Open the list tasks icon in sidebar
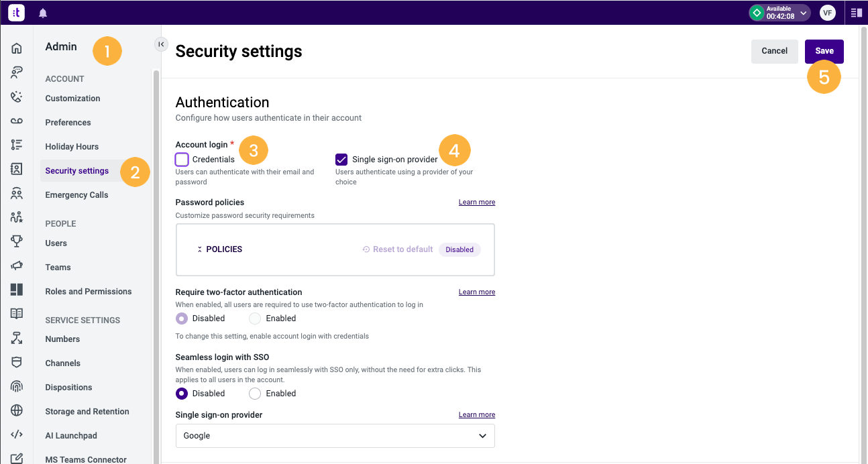The width and height of the screenshot is (868, 464). [x=17, y=145]
